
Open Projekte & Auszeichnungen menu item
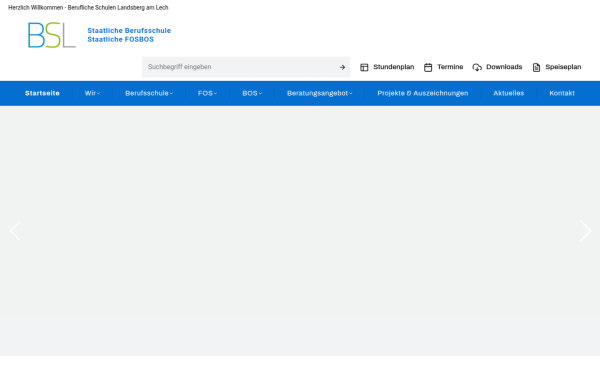(422, 93)
